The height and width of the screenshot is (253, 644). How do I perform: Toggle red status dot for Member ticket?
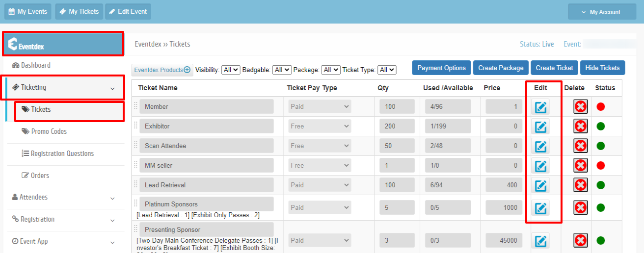[x=601, y=107]
